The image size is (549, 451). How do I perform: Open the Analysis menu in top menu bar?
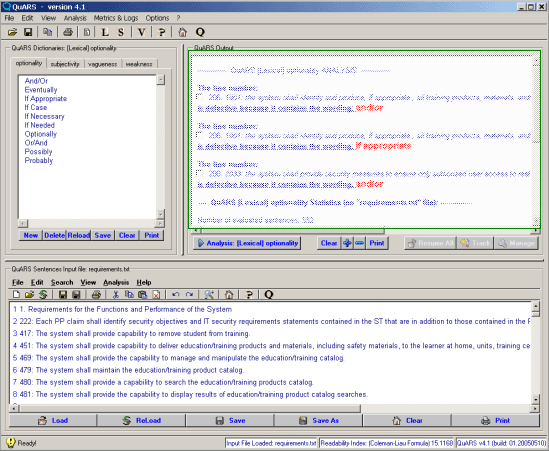[x=75, y=18]
